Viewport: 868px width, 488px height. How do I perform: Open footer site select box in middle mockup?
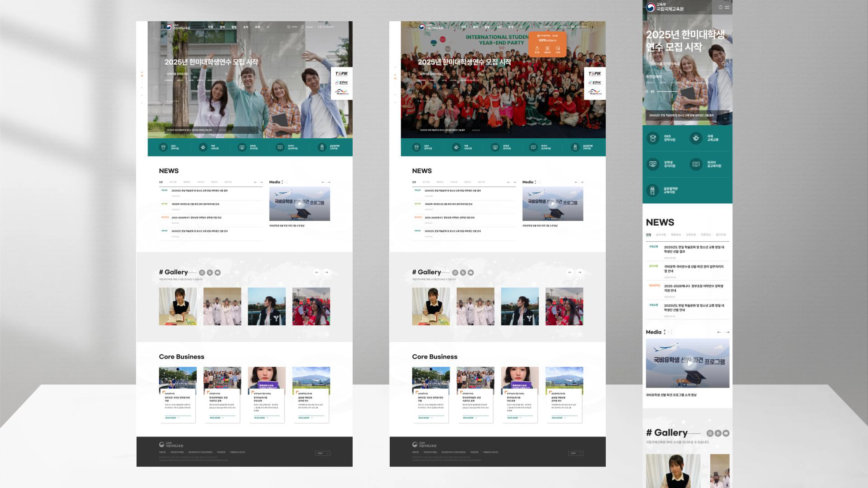click(576, 453)
